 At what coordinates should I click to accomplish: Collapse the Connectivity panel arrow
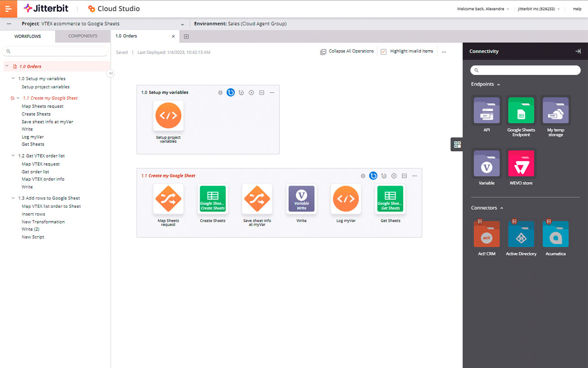click(578, 51)
